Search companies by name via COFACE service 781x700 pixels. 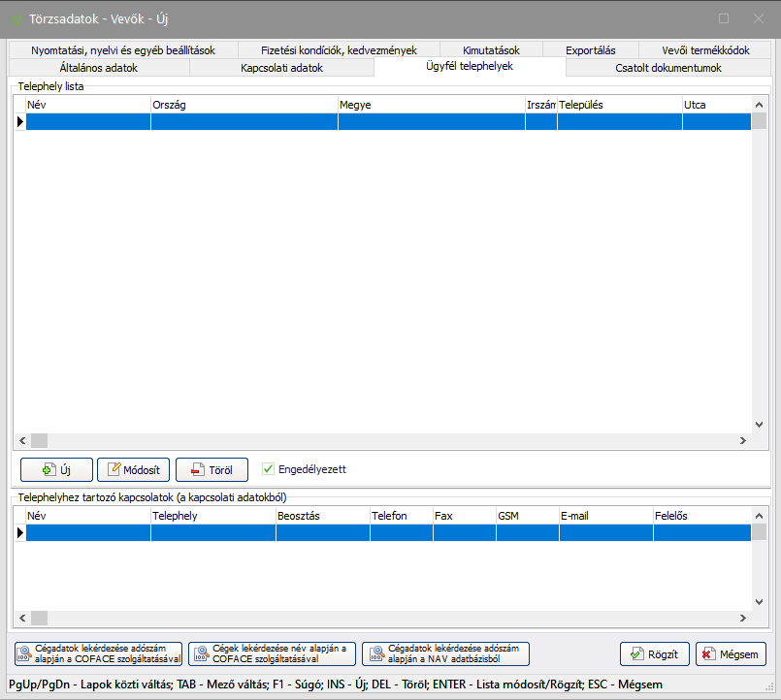coord(272,653)
